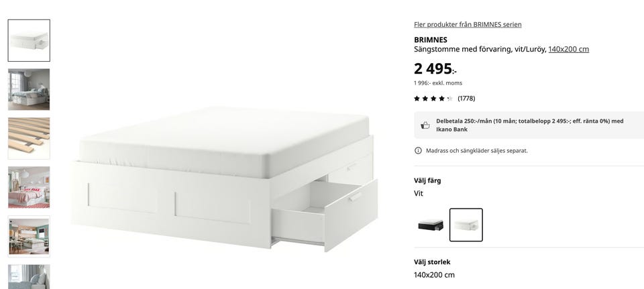Click the Välj färg color section label

pyautogui.click(x=427, y=180)
